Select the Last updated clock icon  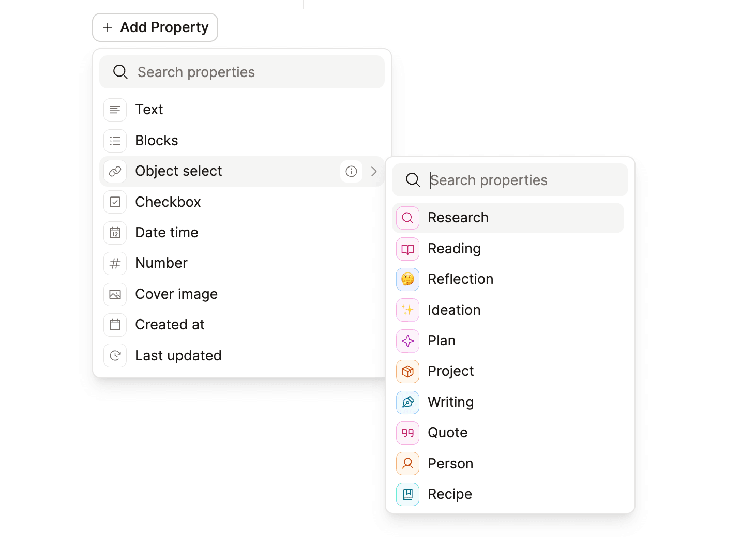pyautogui.click(x=115, y=355)
